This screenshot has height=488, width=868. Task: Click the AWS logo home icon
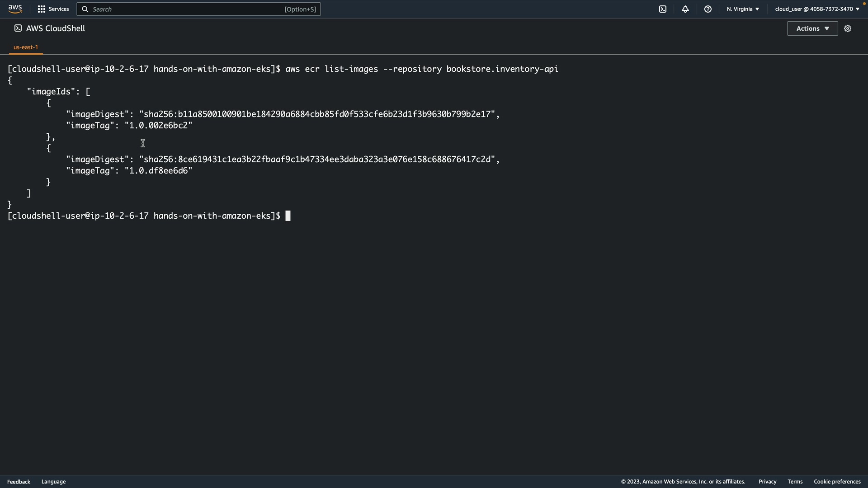(x=15, y=9)
